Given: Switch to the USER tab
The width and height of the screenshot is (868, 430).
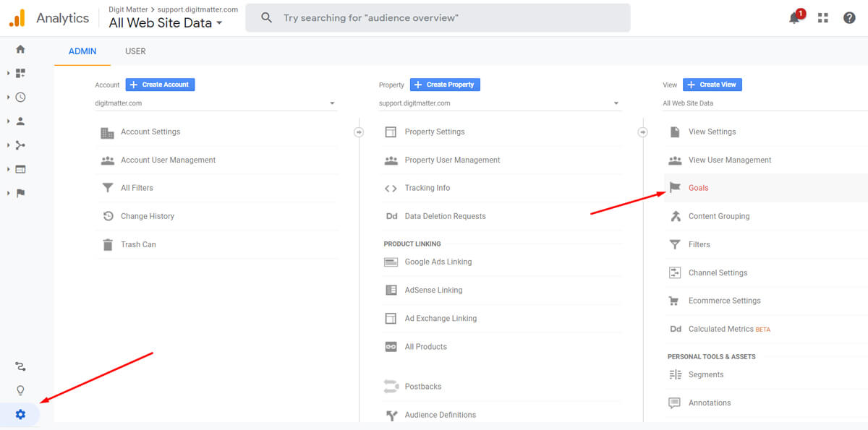Looking at the screenshot, I should [135, 51].
